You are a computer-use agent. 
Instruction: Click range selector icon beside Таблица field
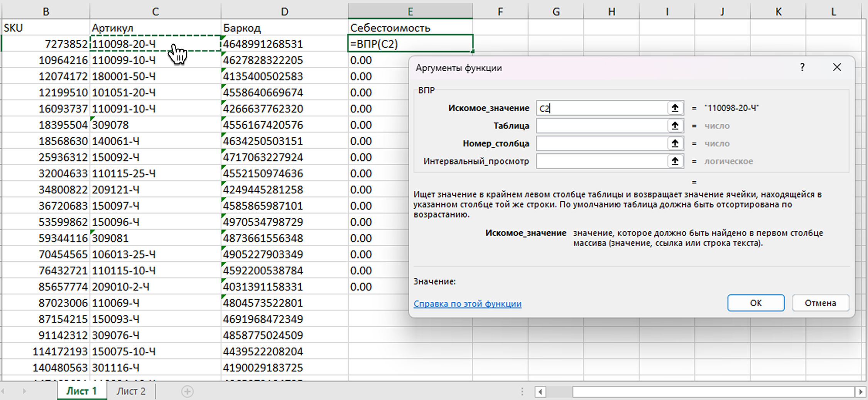pos(675,126)
